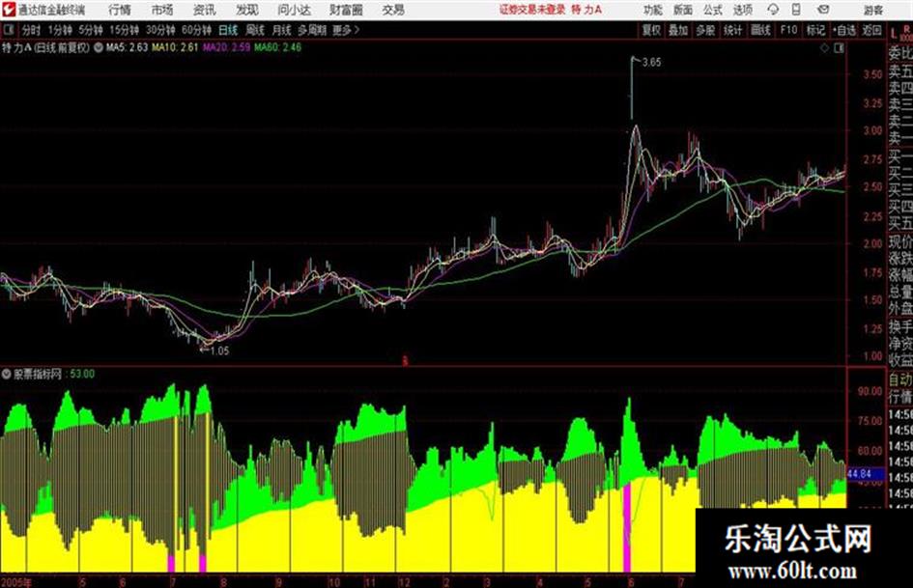This screenshot has height=588, width=913.
Task: Click the 股票指标网 indicator name
Action: (x=38, y=374)
